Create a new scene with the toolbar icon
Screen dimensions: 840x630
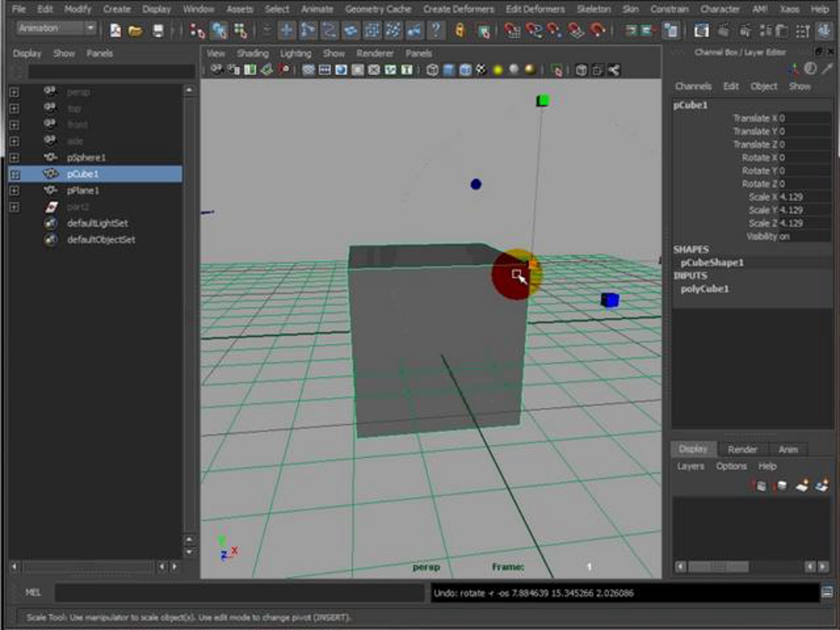click(x=115, y=30)
